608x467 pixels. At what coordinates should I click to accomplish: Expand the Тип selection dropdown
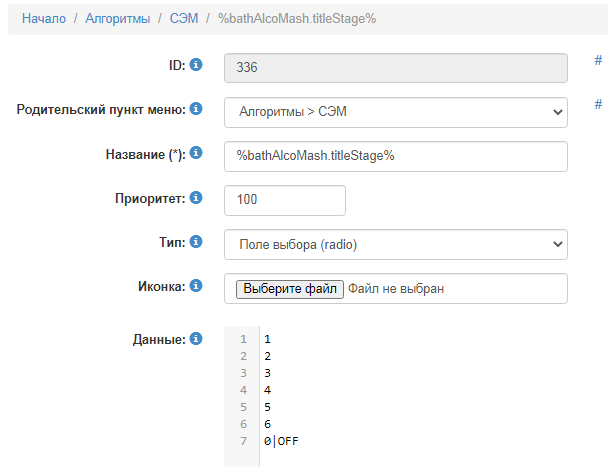[x=395, y=244]
